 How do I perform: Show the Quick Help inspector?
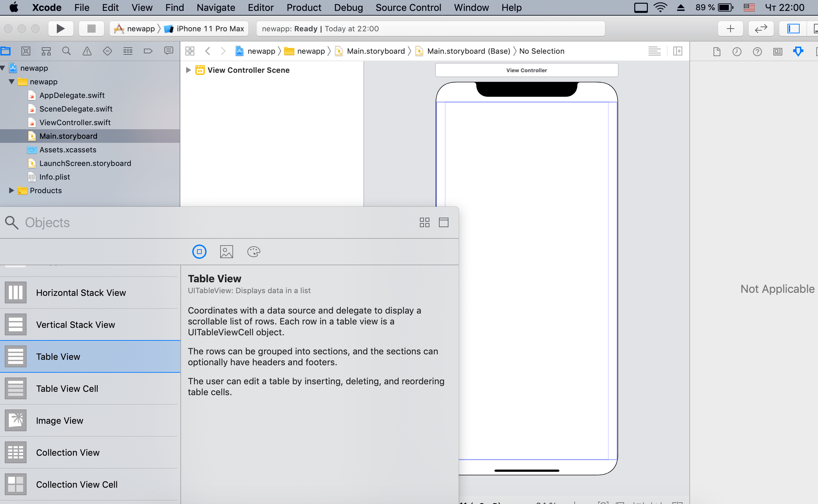pos(757,52)
